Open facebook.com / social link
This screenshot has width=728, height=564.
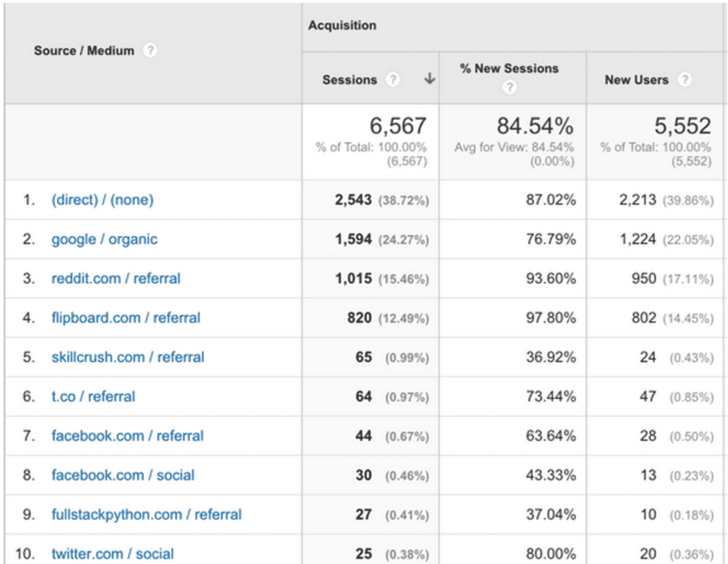click(x=123, y=475)
